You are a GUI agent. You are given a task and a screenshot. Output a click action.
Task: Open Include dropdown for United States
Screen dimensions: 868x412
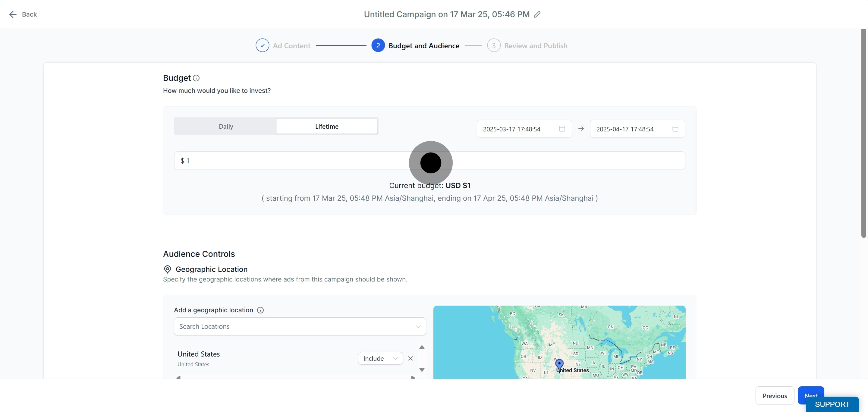[380, 358]
